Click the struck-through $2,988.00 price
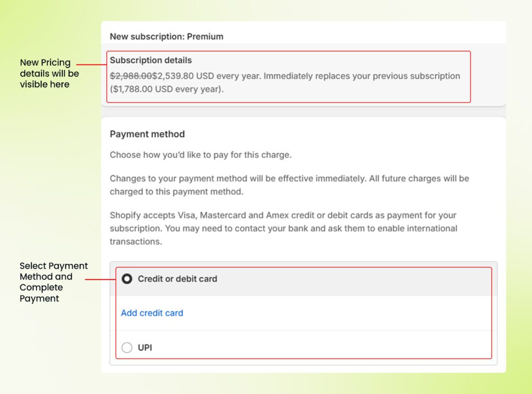 coord(130,76)
